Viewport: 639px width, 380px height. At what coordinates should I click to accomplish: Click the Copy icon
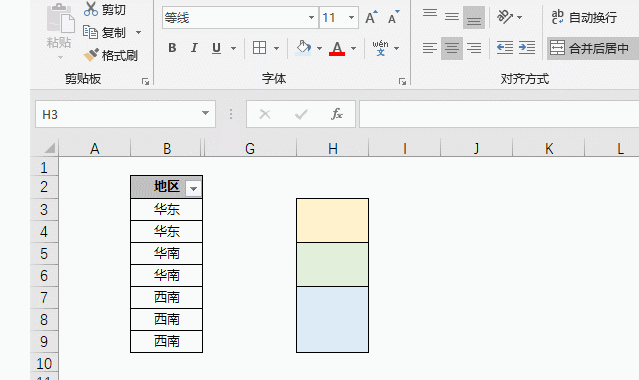90,32
